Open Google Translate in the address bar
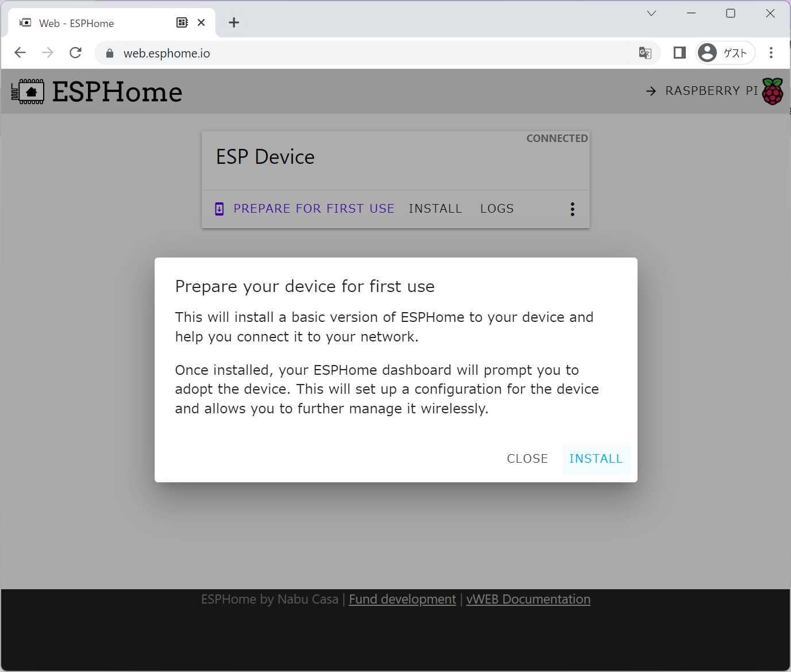Image resolution: width=791 pixels, height=672 pixels. pyautogui.click(x=645, y=53)
